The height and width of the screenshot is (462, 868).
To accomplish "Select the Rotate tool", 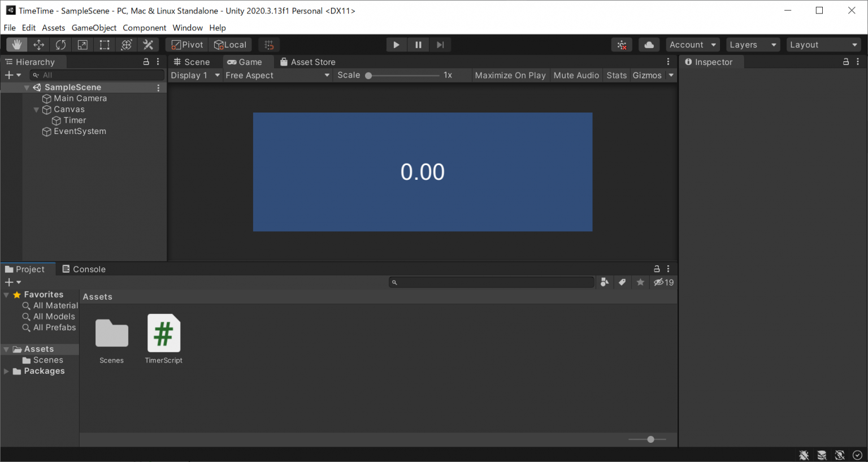I will 60,44.
